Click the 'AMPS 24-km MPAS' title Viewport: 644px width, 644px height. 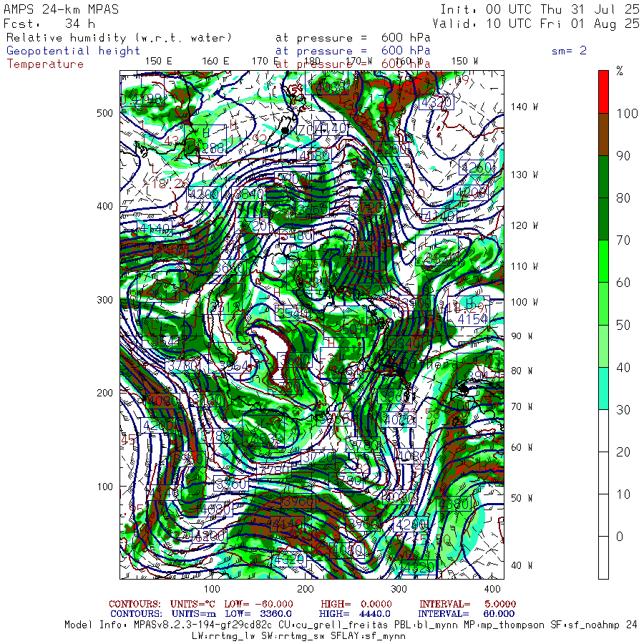tap(62, 9)
